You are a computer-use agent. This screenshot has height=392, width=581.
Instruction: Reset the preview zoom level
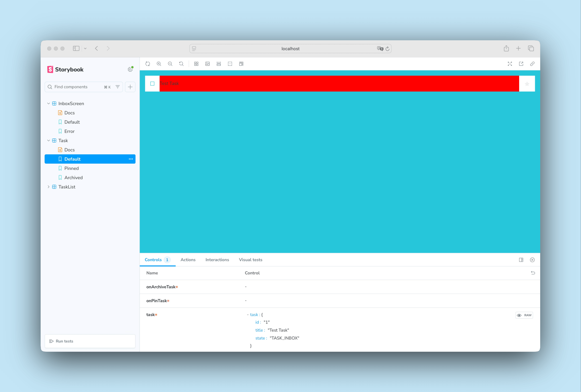[x=181, y=64]
